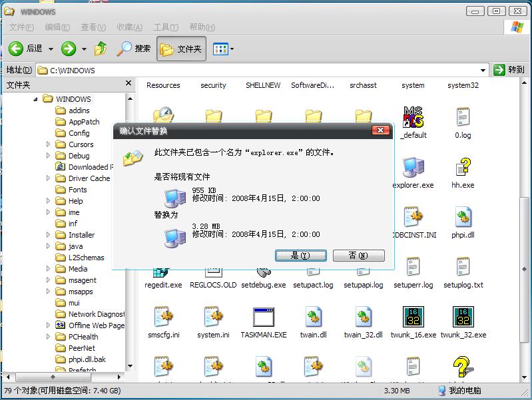Click the system32 folder label
This screenshot has height=400, width=532.
tap(463, 85)
